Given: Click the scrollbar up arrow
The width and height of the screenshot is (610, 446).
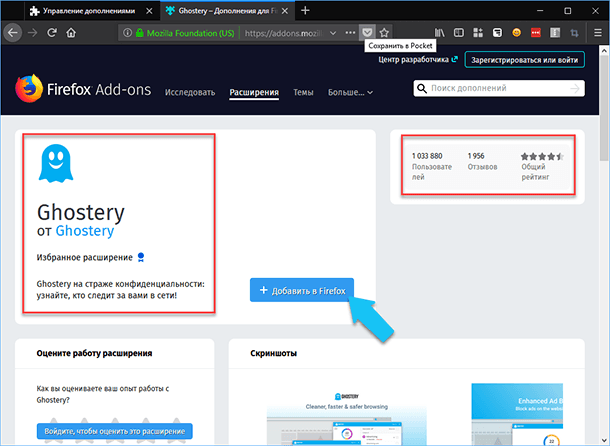Looking at the screenshot, I should (x=604, y=50).
